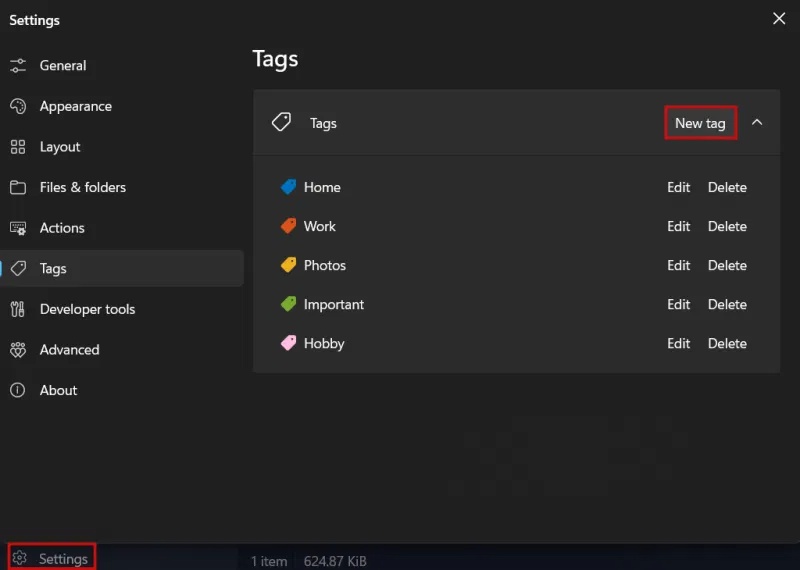The image size is (800, 570).
Task: Edit the Photos tag
Action: [x=679, y=265]
